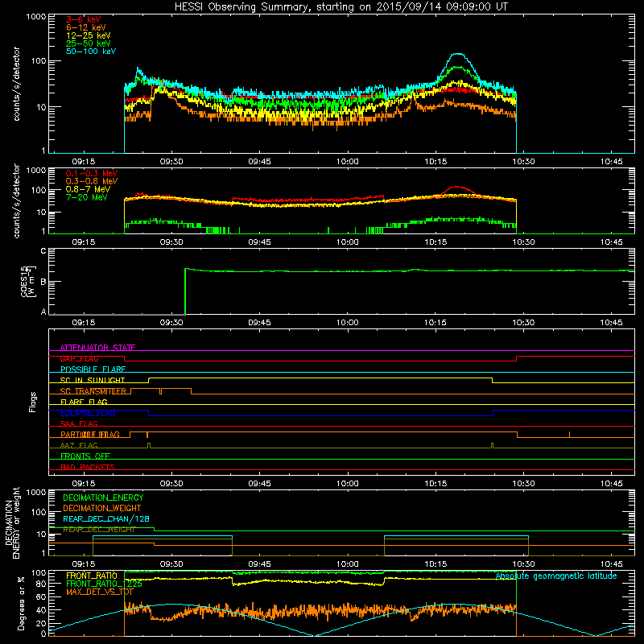Select the 50-100 keV legend label
This screenshot has height=644, width=644.
click(x=90, y=52)
